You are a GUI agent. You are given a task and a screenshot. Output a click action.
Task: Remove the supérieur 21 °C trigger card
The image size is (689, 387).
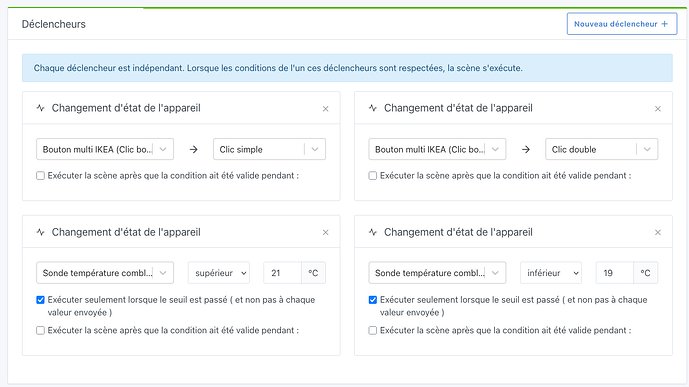tap(325, 232)
